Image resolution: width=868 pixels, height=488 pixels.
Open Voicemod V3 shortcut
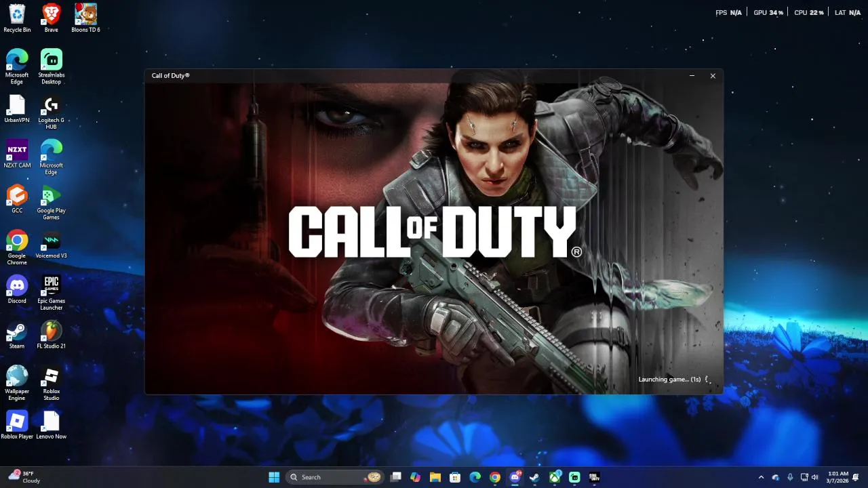pyautogui.click(x=52, y=244)
